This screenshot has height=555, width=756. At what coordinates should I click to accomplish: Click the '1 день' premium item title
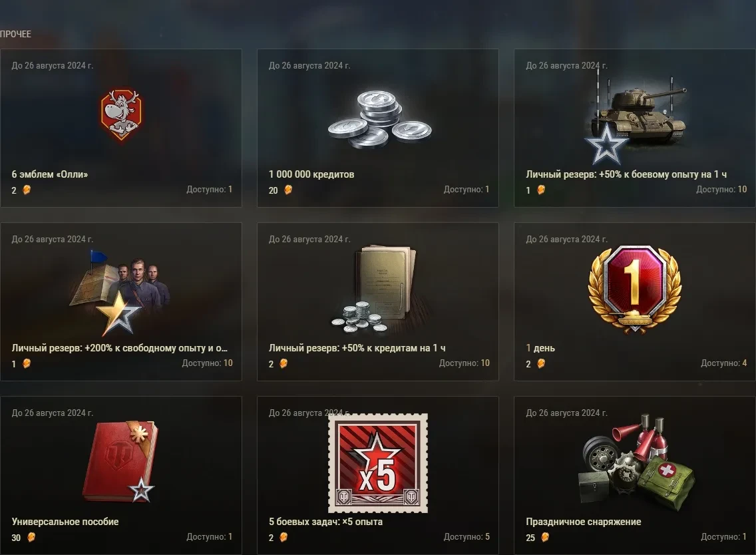[540, 348]
